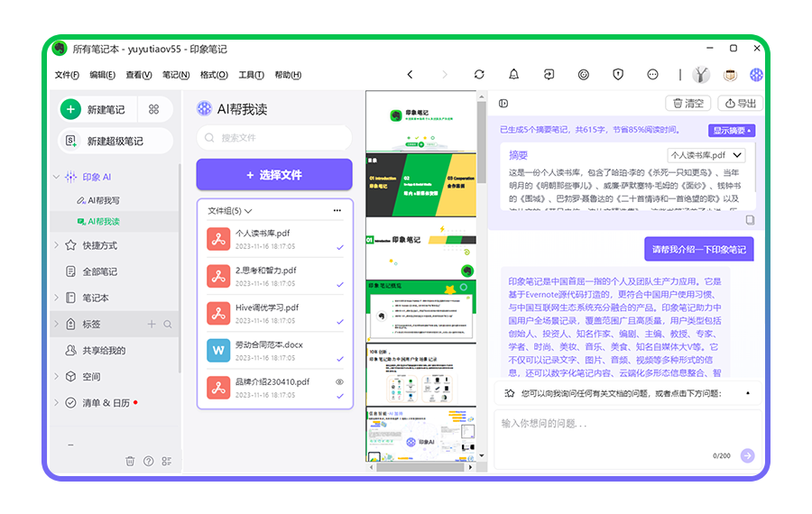The image size is (812, 514).
Task: Click the Y-shaped avatar icon
Action: click(701, 75)
